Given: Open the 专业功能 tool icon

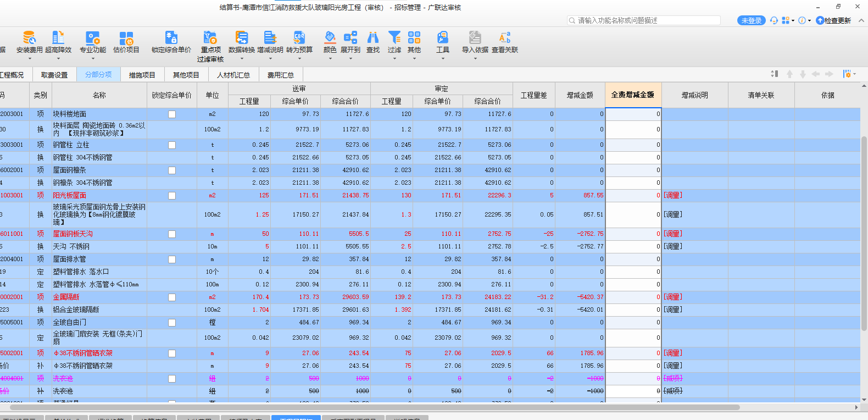Looking at the screenshot, I should [93, 38].
